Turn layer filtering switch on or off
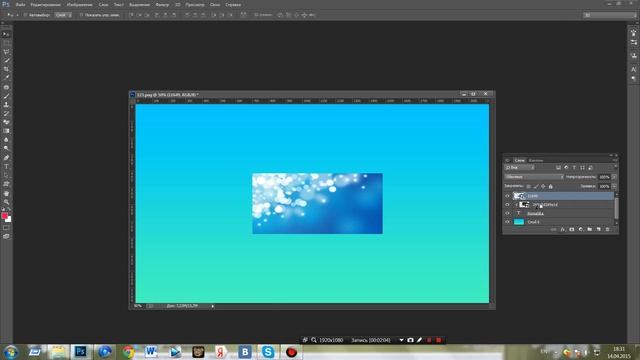The width and height of the screenshot is (640, 360). [616, 167]
